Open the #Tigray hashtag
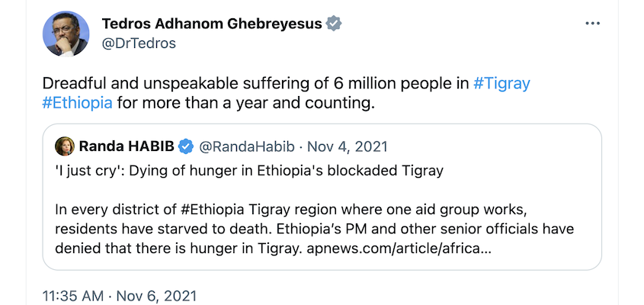This screenshot has height=305, width=644. point(501,83)
